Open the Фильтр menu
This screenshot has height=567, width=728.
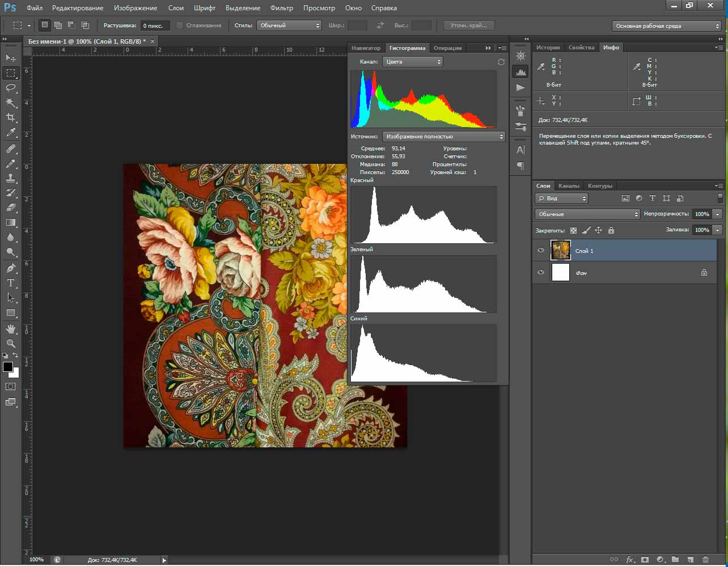click(x=282, y=8)
